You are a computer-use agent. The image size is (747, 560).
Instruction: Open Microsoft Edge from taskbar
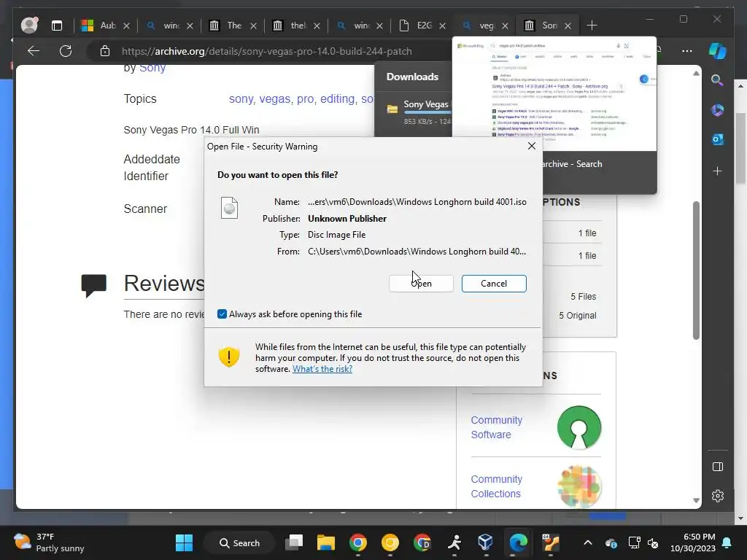(x=518, y=542)
